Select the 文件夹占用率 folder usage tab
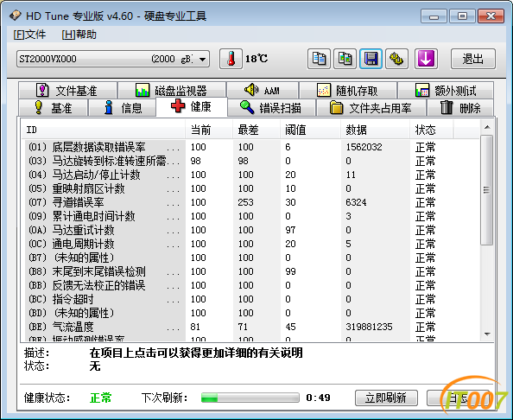This screenshot has width=513, height=420. 371,108
